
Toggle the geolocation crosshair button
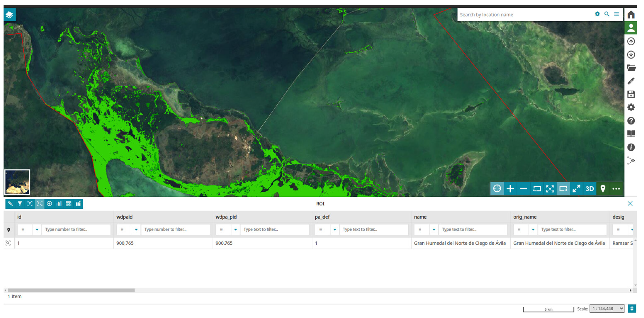point(497,189)
